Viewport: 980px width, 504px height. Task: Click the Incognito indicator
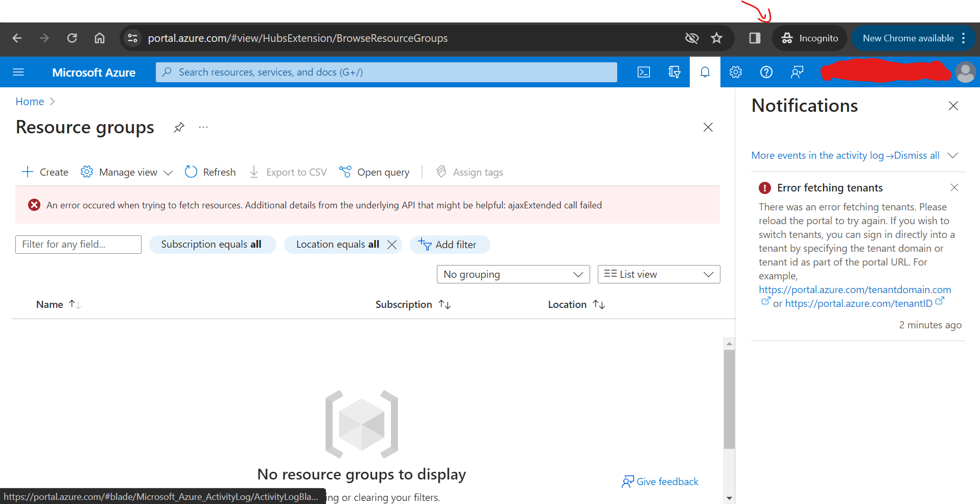click(x=809, y=38)
